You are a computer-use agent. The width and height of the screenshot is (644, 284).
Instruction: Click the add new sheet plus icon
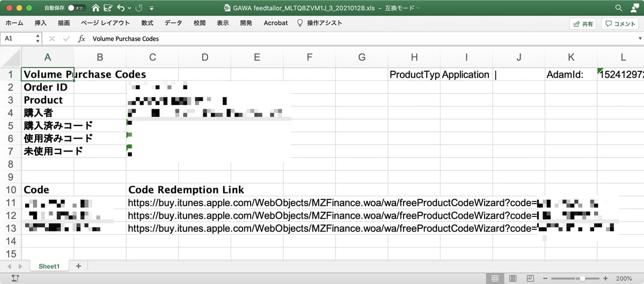(x=78, y=266)
